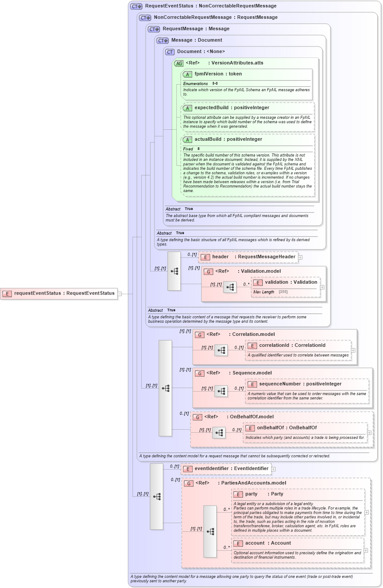Image resolution: width=383 pixels, height=588 pixels.
Task: Select the fpmlVersion : token attribute label
Action: point(218,74)
